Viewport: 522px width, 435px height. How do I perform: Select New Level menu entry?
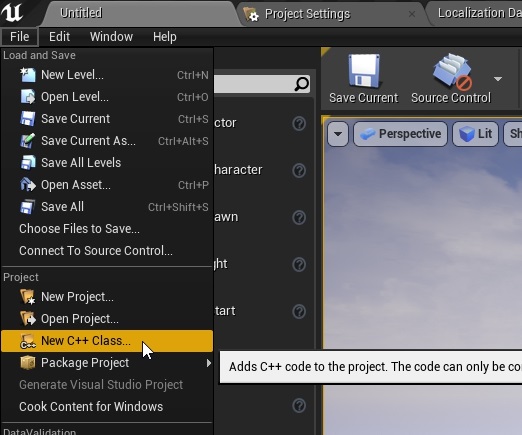click(x=107, y=75)
